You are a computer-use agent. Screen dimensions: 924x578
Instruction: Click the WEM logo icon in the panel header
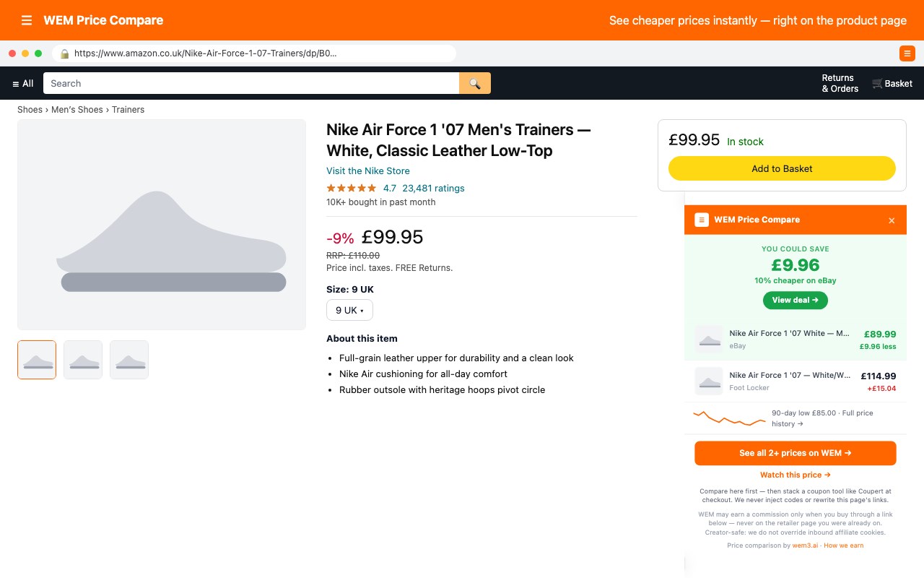click(x=702, y=220)
